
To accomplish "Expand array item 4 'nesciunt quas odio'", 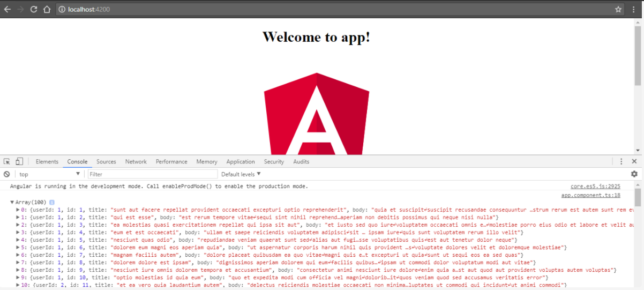I will (x=18, y=240).
